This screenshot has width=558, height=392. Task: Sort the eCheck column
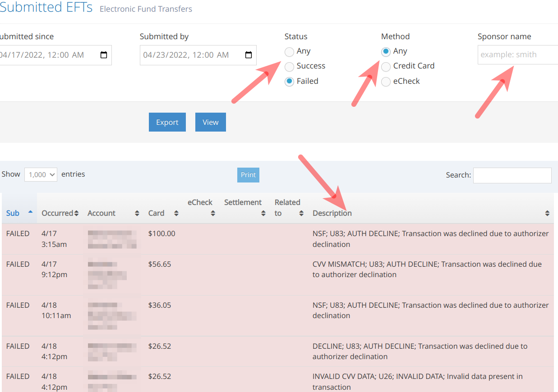(212, 213)
